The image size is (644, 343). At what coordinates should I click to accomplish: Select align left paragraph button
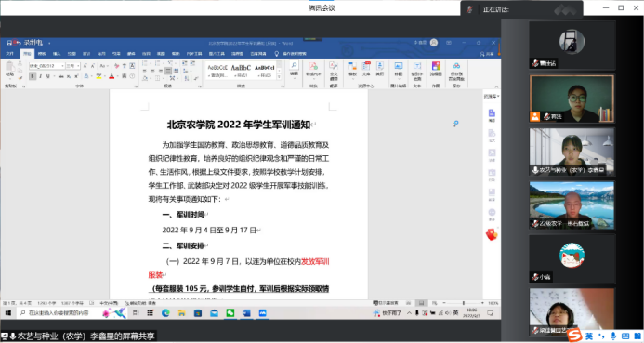[x=145, y=71]
